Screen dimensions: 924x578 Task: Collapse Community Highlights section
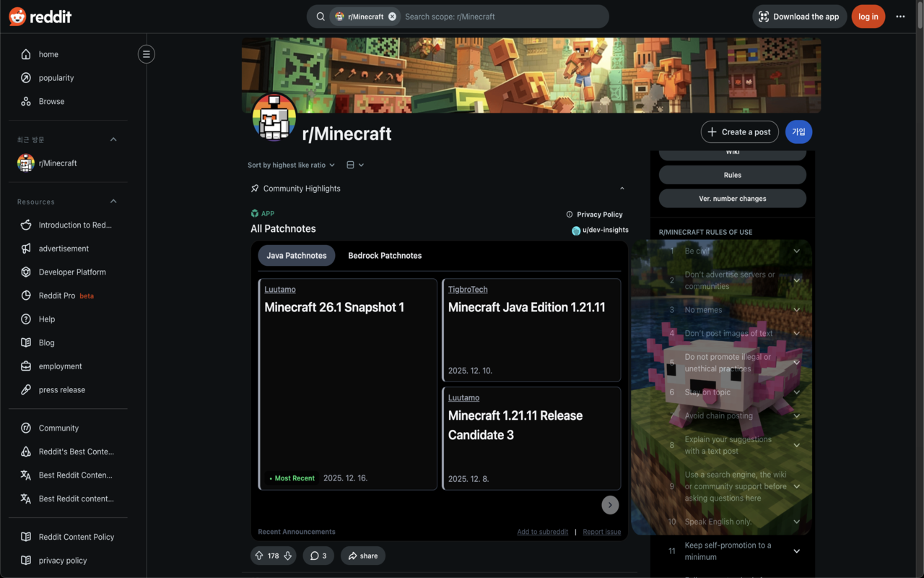click(x=622, y=189)
